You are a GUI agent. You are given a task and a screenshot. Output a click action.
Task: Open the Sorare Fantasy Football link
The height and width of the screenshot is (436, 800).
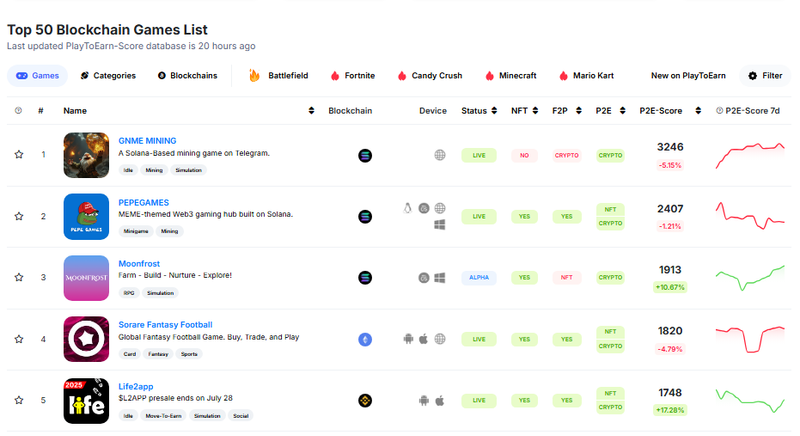[165, 325]
